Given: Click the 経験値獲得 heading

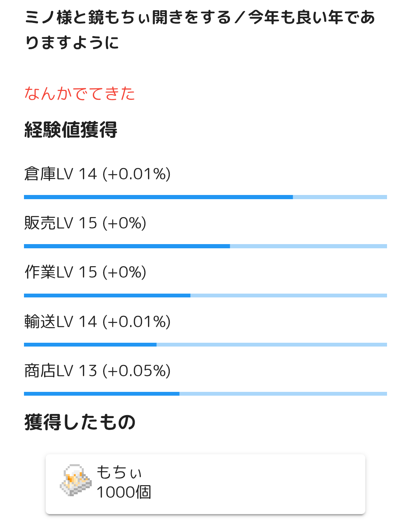Looking at the screenshot, I should [x=71, y=130].
